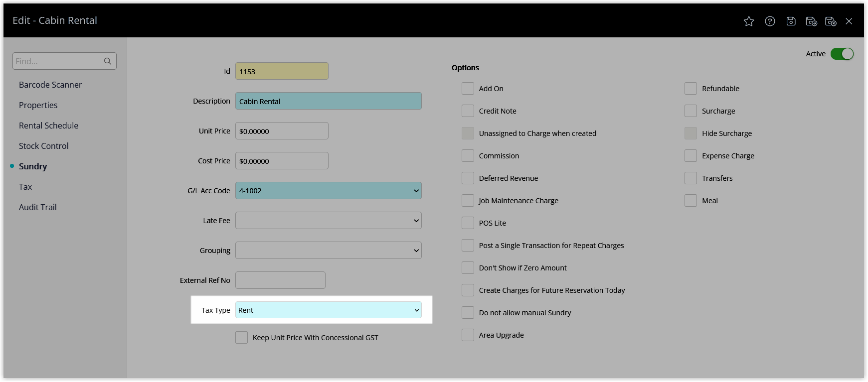Open the G/L Acc Code dropdown
Image resolution: width=868 pixels, height=382 pixels.
(329, 191)
